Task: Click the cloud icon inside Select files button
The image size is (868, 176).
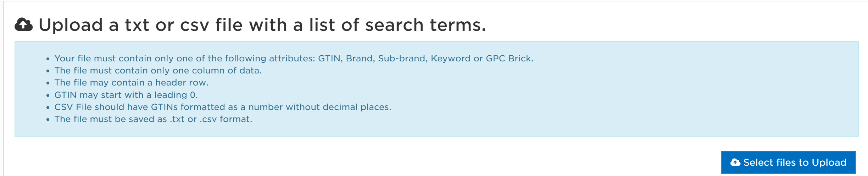Action: (x=735, y=162)
